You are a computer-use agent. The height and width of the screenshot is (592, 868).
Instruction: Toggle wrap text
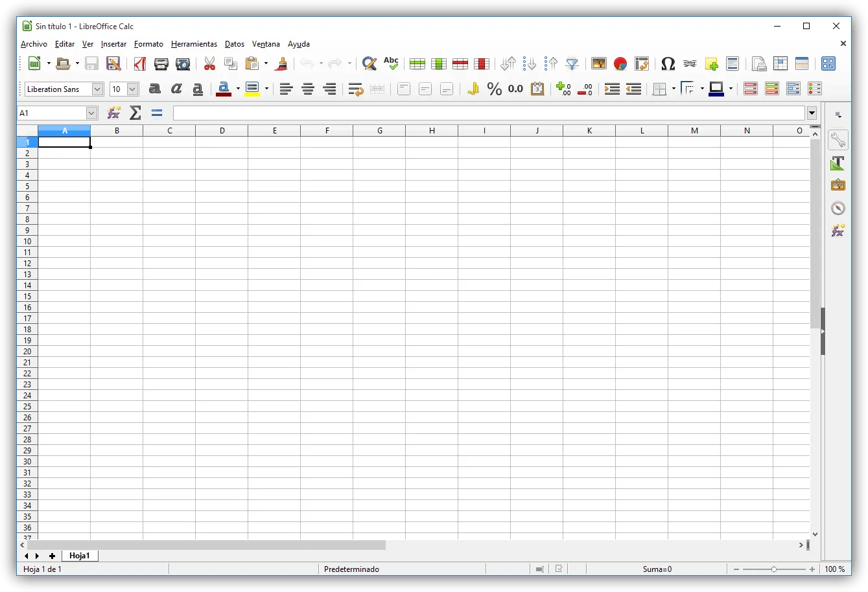click(355, 89)
